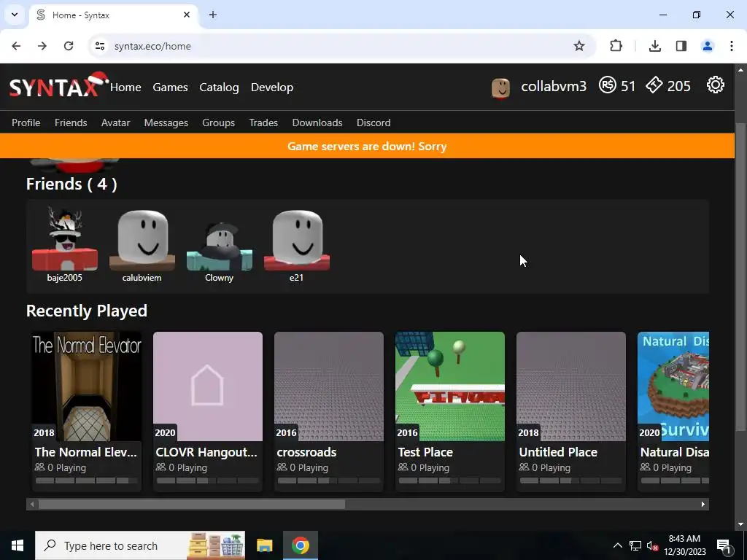Open the Chrome extensions puzzle icon
747x560 pixels.
616,46
